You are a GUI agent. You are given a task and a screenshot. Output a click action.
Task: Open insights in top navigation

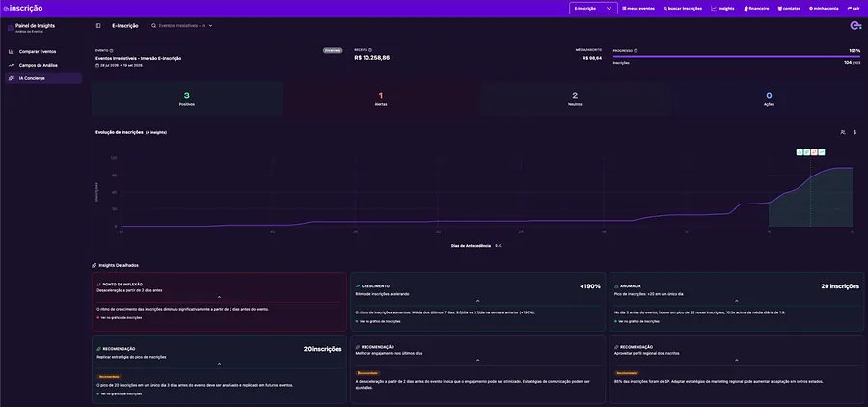[722, 9]
